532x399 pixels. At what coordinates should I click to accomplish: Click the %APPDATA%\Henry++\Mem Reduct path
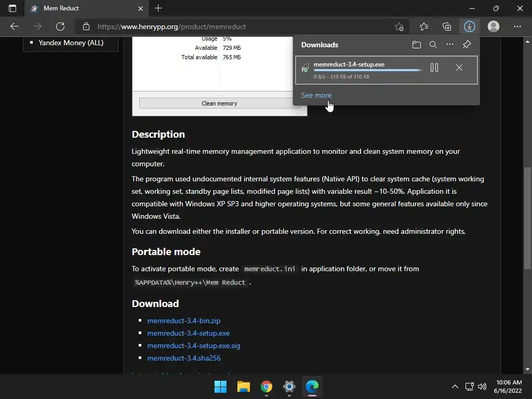click(x=190, y=282)
